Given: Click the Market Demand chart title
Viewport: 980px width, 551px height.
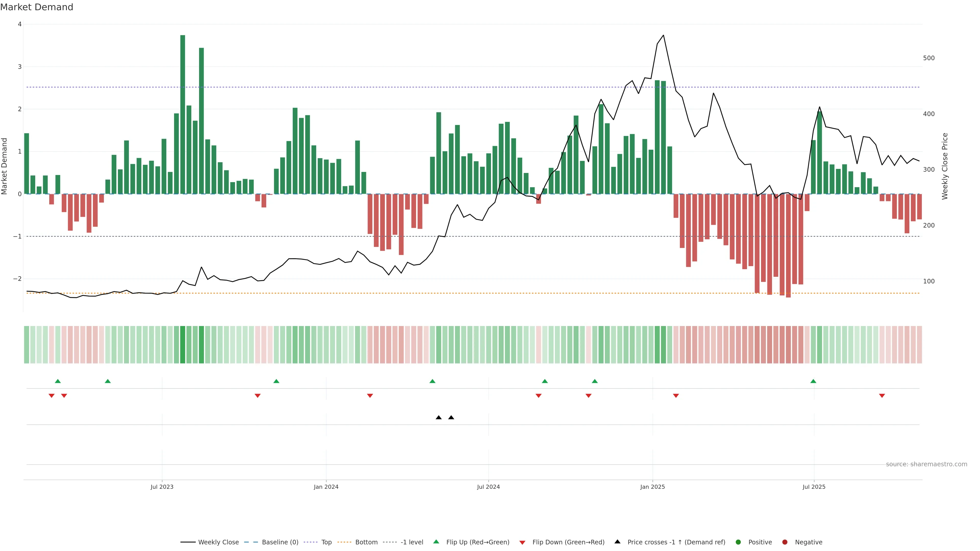Looking at the screenshot, I should pyautogui.click(x=37, y=7).
